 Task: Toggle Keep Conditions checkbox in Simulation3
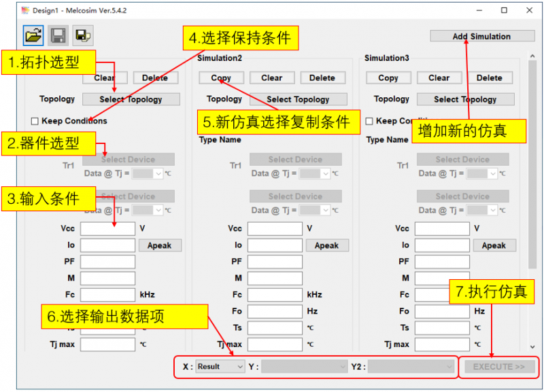369,122
